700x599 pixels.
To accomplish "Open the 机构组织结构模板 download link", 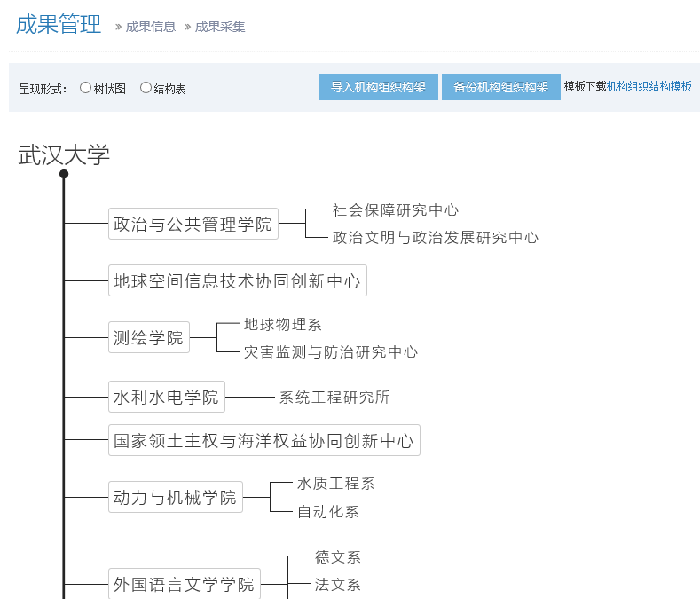I will (x=649, y=86).
